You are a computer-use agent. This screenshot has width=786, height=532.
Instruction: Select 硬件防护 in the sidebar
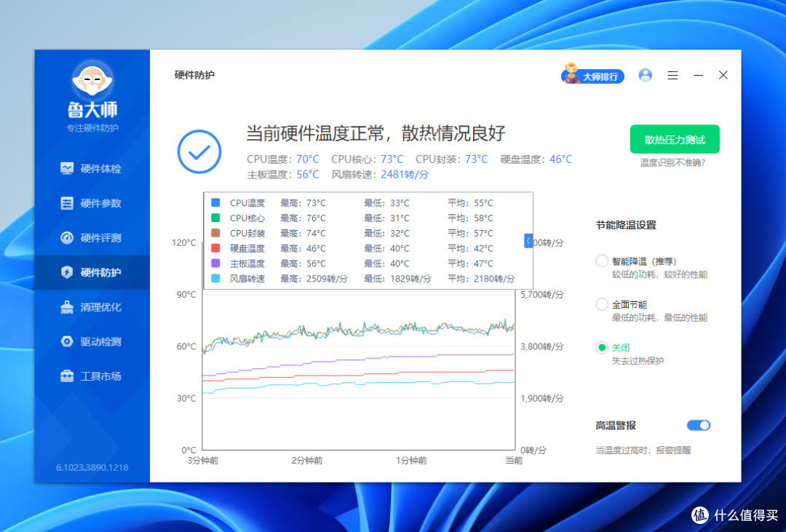pyautogui.click(x=92, y=272)
